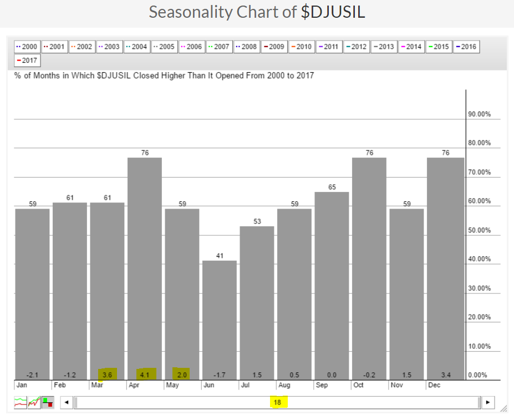Viewport: 514px width, 420px height.
Task: Click the April bar labeled 76
Action: pos(145,266)
